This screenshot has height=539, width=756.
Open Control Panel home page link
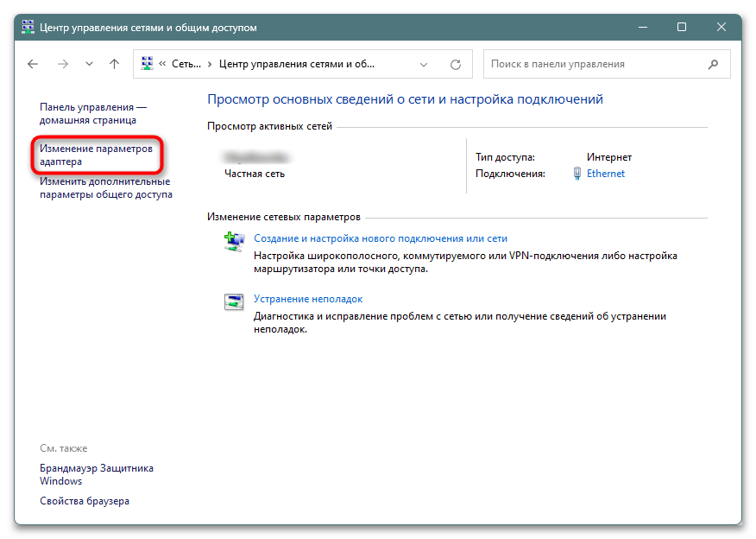(x=93, y=113)
